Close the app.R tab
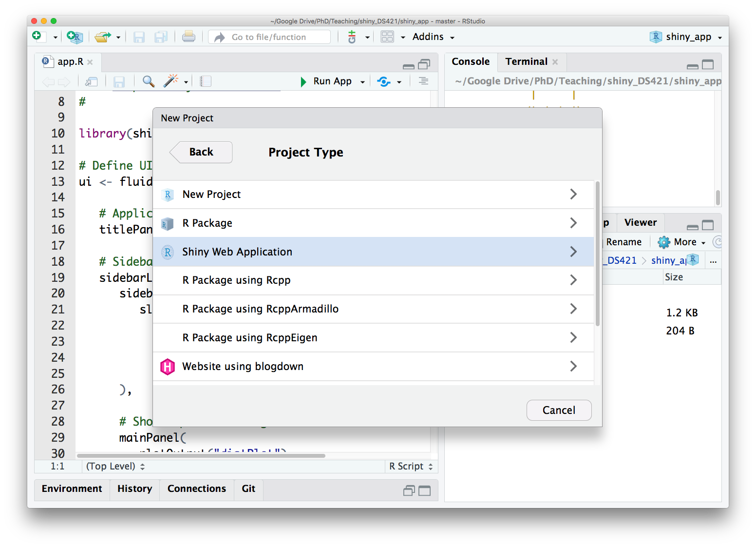The width and height of the screenshot is (756, 547). [90, 62]
